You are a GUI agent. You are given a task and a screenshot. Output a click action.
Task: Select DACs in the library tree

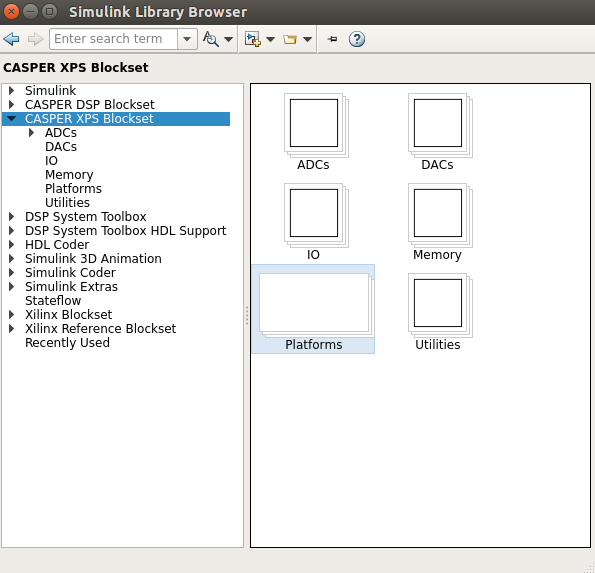coord(61,146)
